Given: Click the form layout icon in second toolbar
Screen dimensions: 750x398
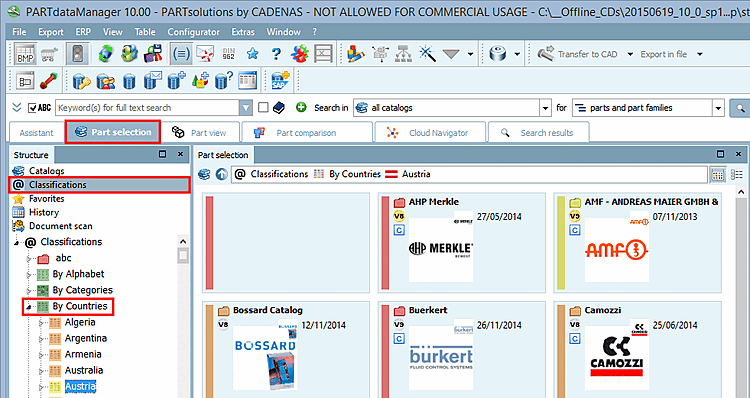Looking at the screenshot, I should (x=24, y=80).
